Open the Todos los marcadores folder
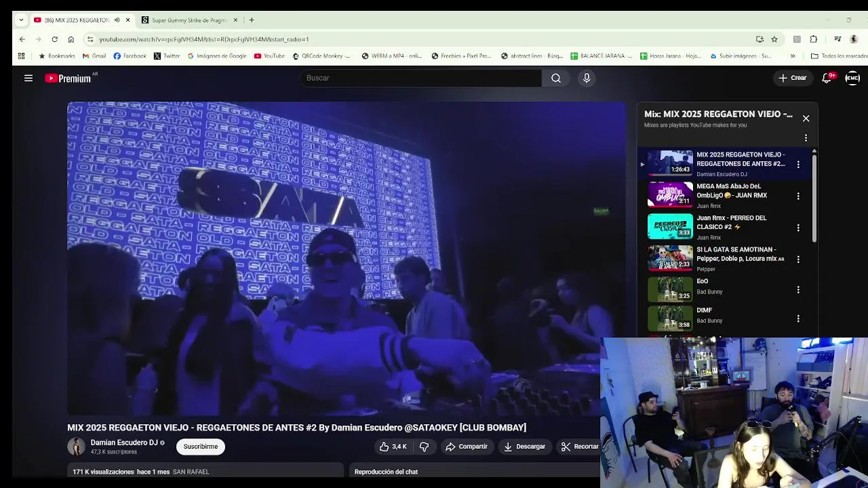Viewport: 868px width, 488px height. tap(839, 56)
